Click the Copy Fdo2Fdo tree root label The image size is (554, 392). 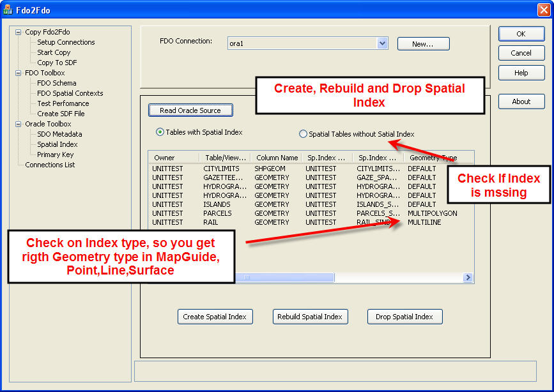coord(47,32)
